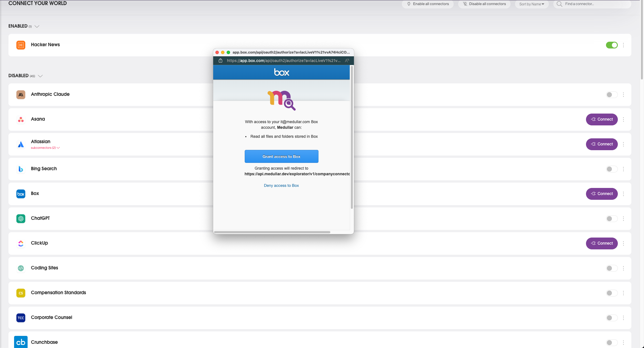644x348 pixels.
Task: Open more options for Atlassian
Action: (623, 144)
